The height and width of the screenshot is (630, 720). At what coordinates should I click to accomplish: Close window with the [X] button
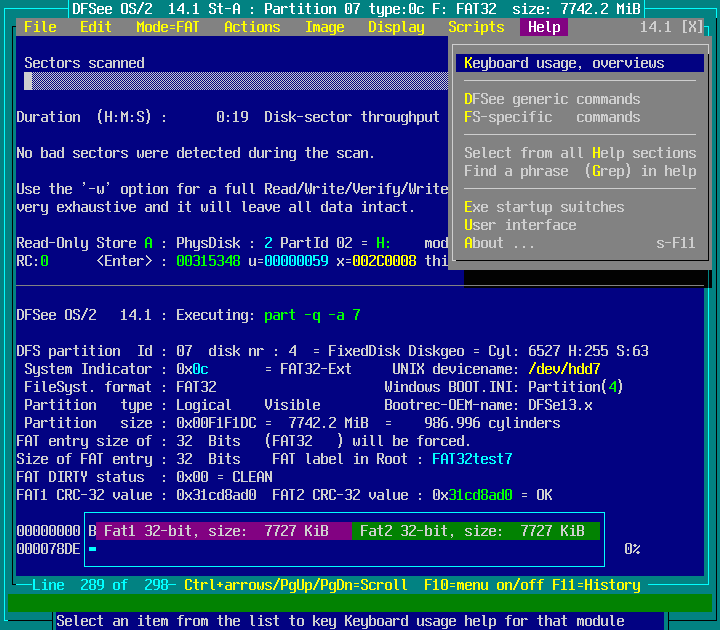(692, 27)
